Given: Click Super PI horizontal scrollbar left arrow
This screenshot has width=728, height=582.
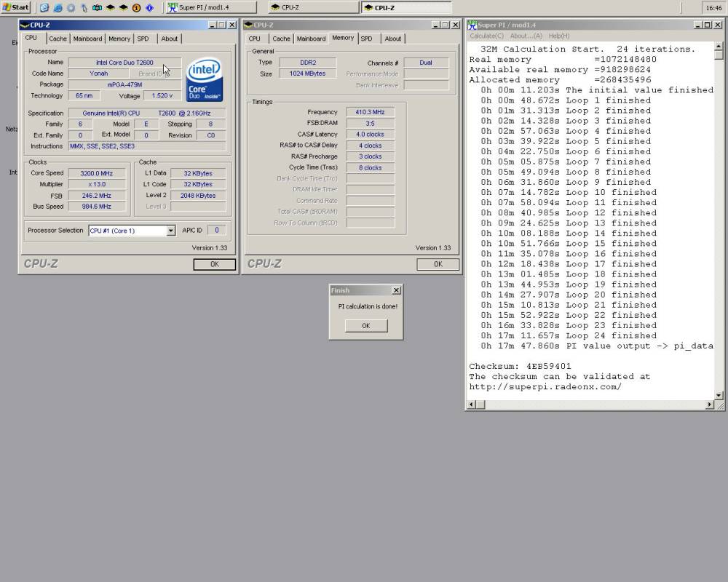Looking at the screenshot, I should tap(471, 404).
